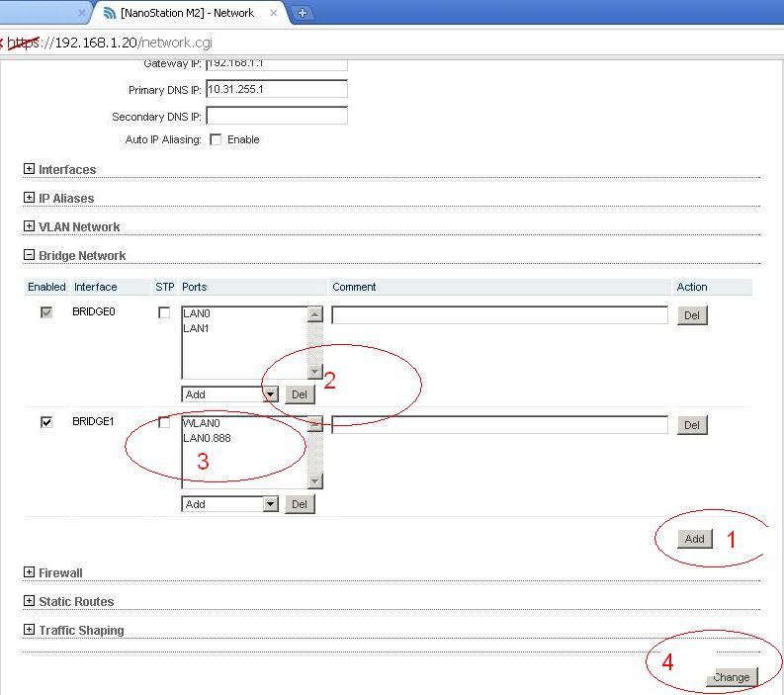Expand the Firewall section
The height and width of the screenshot is (695, 784).
29,572
